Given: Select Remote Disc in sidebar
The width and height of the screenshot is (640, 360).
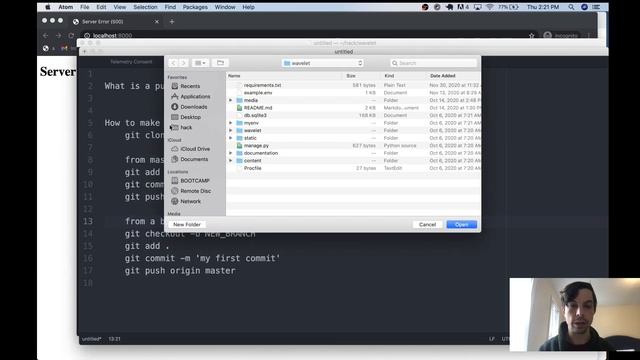Looking at the screenshot, I should tap(196, 191).
